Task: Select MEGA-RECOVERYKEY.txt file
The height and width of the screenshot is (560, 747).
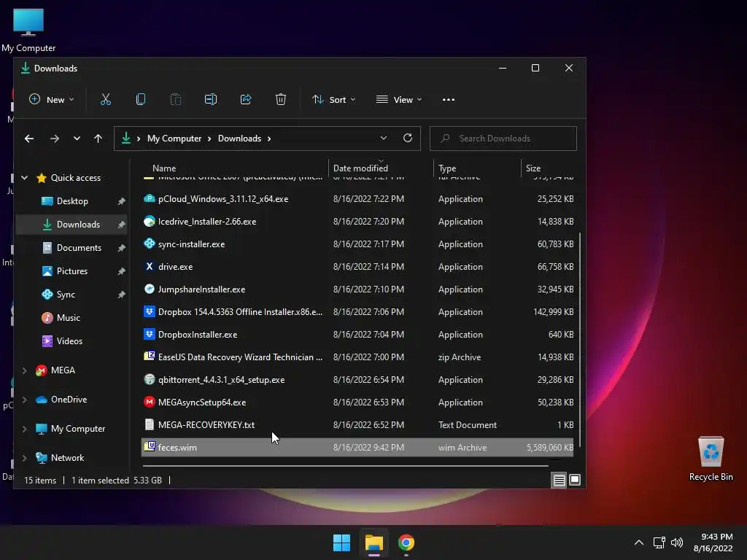Action: [357, 425]
